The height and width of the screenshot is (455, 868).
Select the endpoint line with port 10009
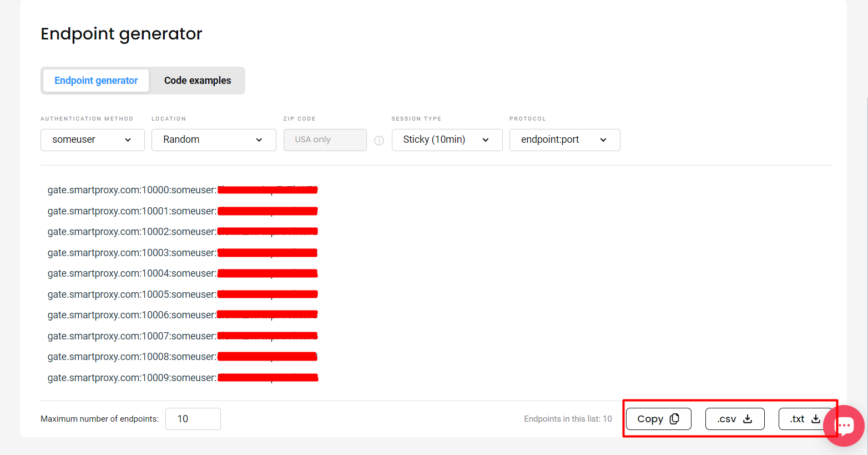[x=183, y=378]
